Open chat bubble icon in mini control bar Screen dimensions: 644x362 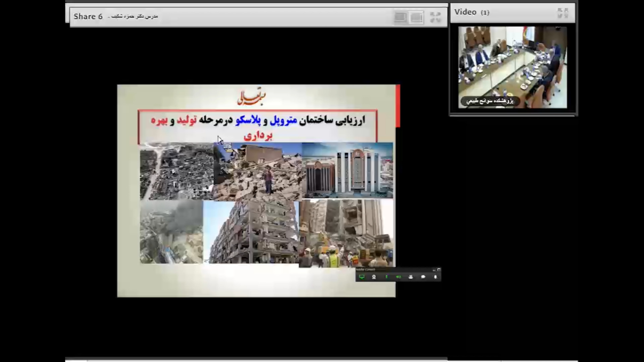[423, 277]
